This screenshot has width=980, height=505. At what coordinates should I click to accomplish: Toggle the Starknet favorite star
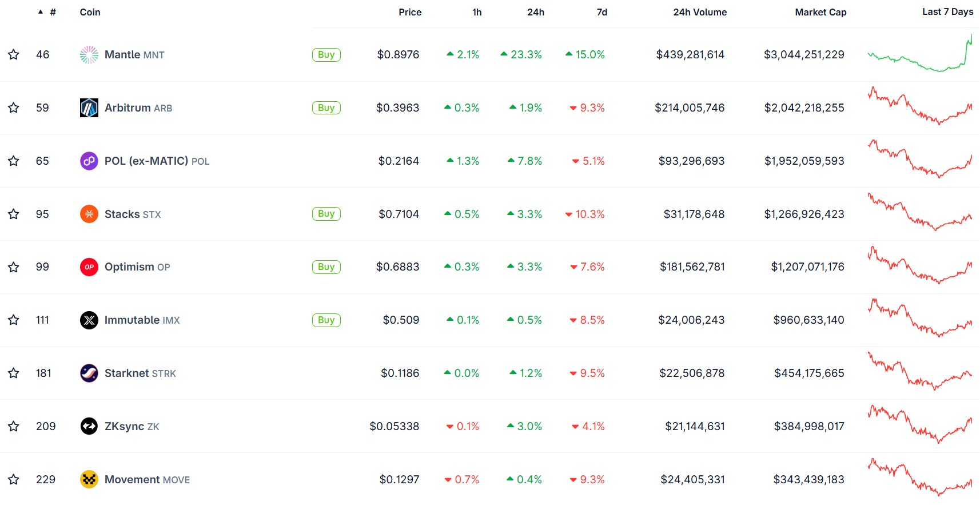click(x=13, y=373)
